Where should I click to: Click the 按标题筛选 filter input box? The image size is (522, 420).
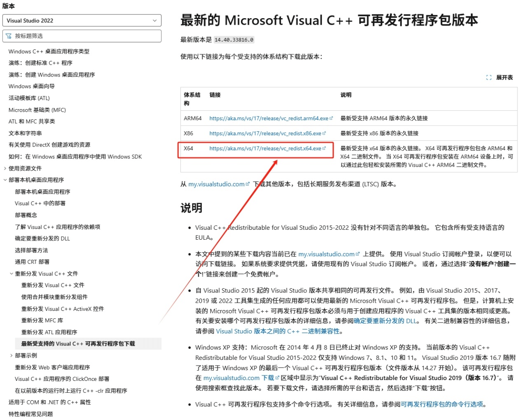click(x=82, y=36)
